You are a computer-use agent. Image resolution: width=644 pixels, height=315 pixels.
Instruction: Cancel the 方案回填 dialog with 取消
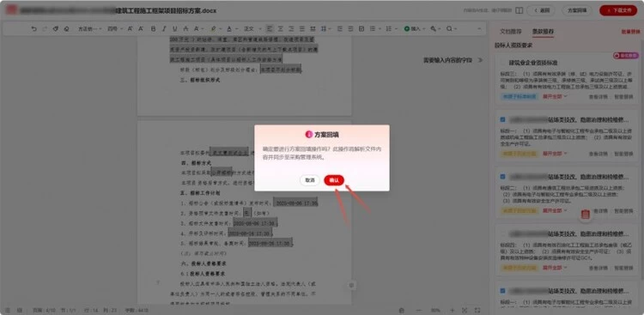310,180
